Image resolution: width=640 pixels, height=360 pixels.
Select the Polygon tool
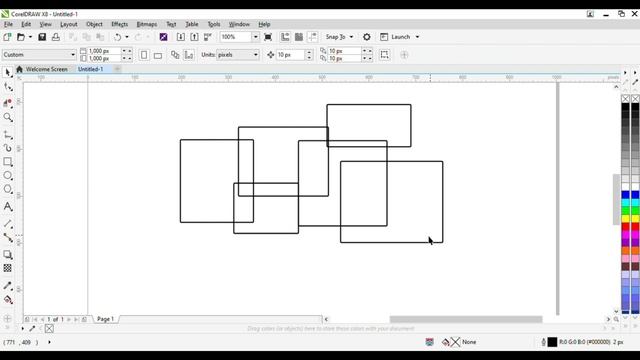(x=8, y=189)
